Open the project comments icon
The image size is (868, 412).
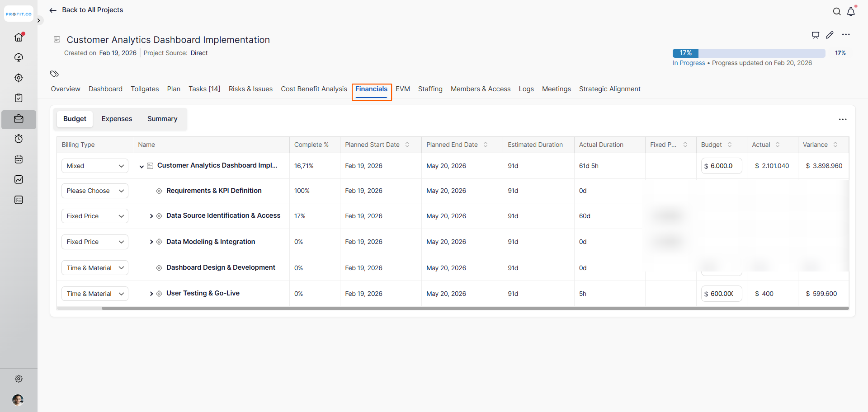click(x=815, y=35)
